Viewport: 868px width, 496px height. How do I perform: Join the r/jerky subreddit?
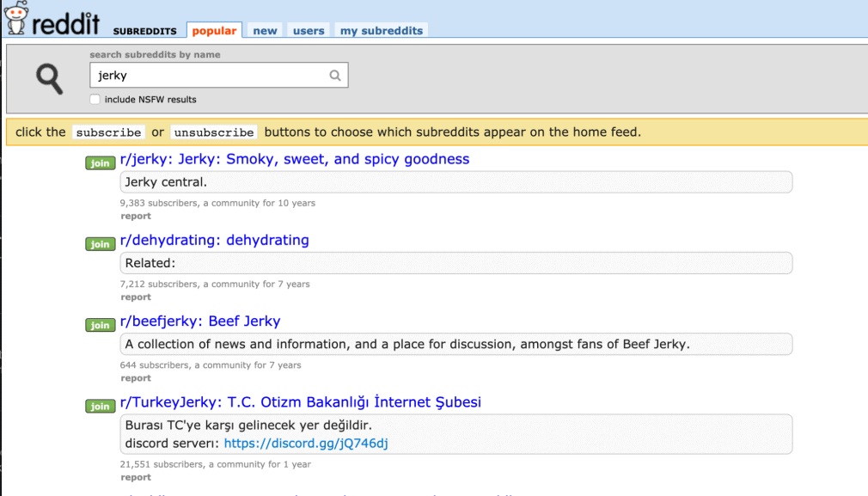[101, 162]
